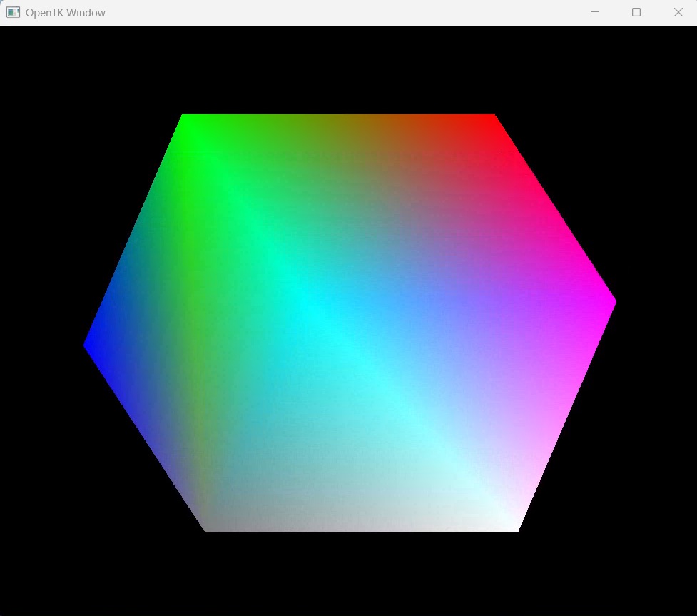Maximize the OpenTK Window
The height and width of the screenshot is (616, 697).
pos(636,12)
